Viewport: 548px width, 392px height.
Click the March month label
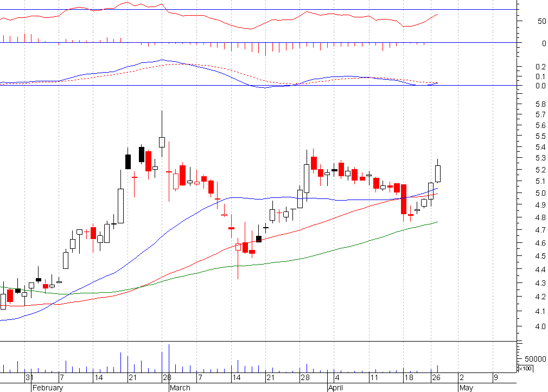(180, 388)
